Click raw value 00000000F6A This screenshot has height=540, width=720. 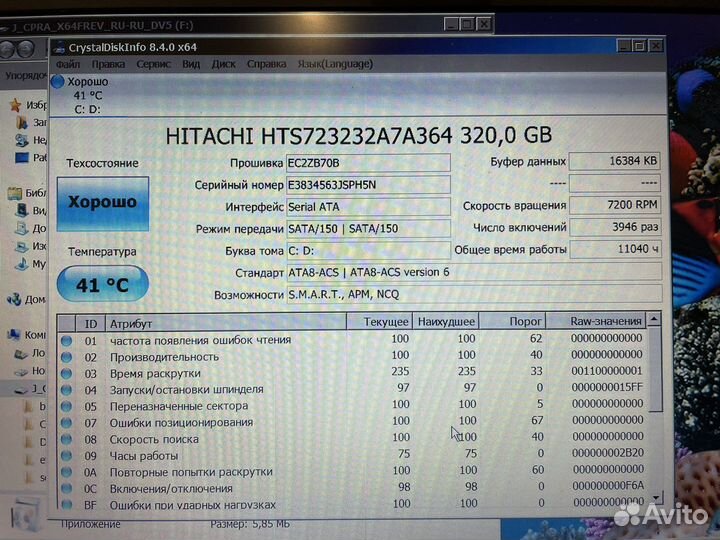608,486
